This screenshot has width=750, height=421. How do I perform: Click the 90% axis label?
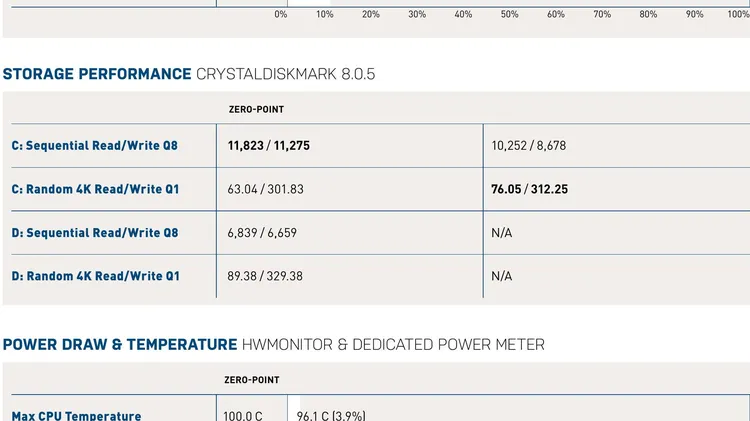(x=695, y=14)
